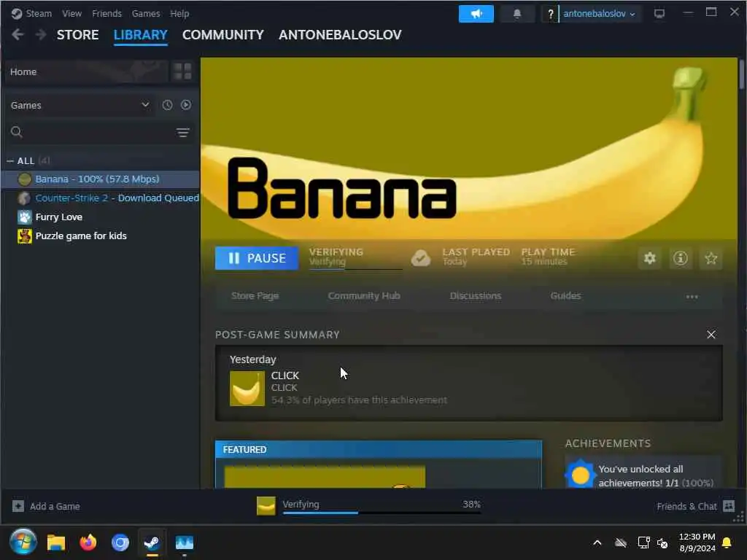Click Add a Game

pyautogui.click(x=46, y=506)
